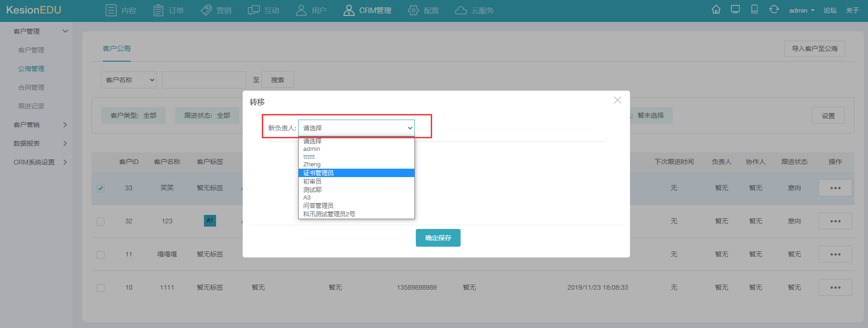
Task: Open the 订单 orders menu icon
Action: 158,10
